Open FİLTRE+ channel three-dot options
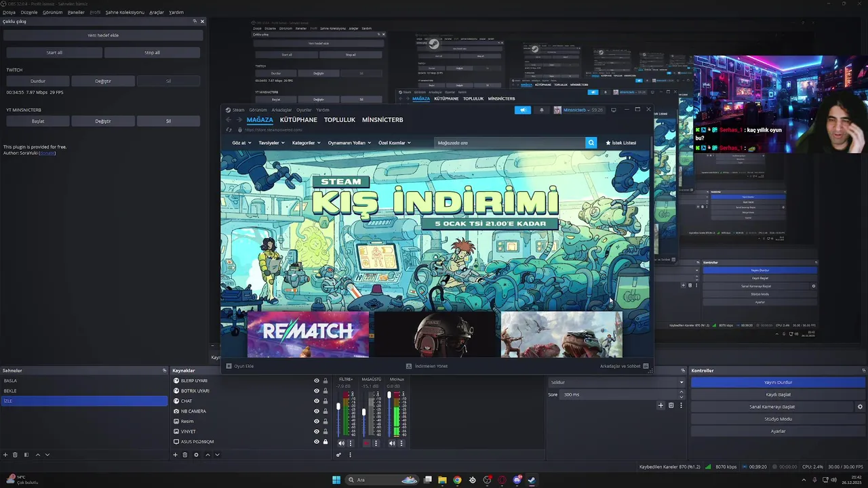Screen dimensions: 868x488 351,443
